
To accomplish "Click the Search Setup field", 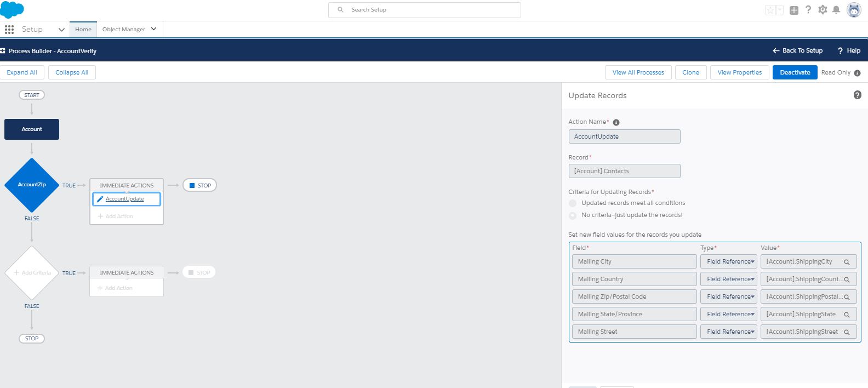I will point(425,10).
